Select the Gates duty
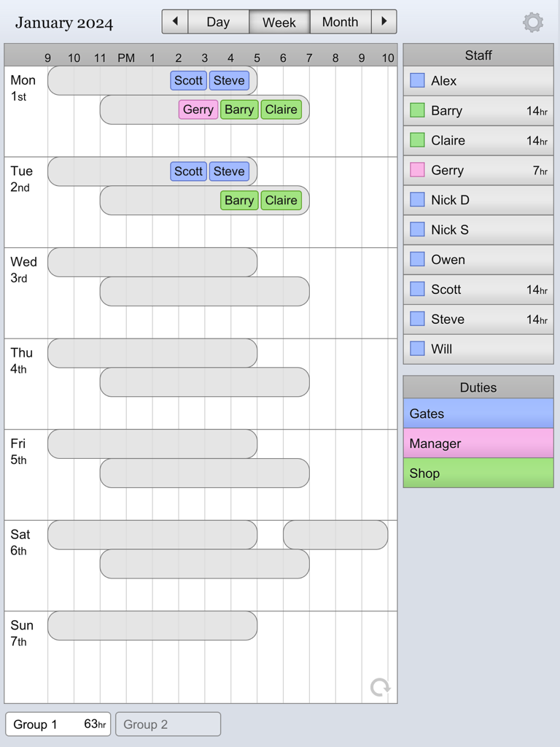Viewport: 560px width, 747px height. coord(478,414)
